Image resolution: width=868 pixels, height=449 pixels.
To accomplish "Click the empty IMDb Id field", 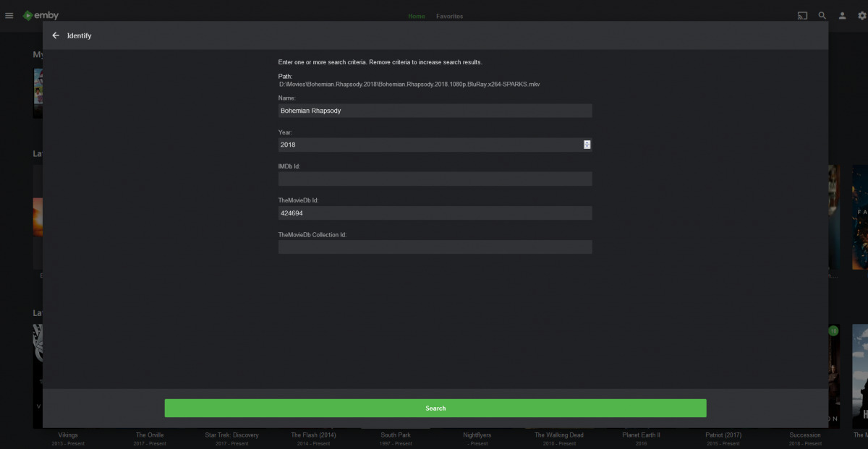I will coord(435,179).
